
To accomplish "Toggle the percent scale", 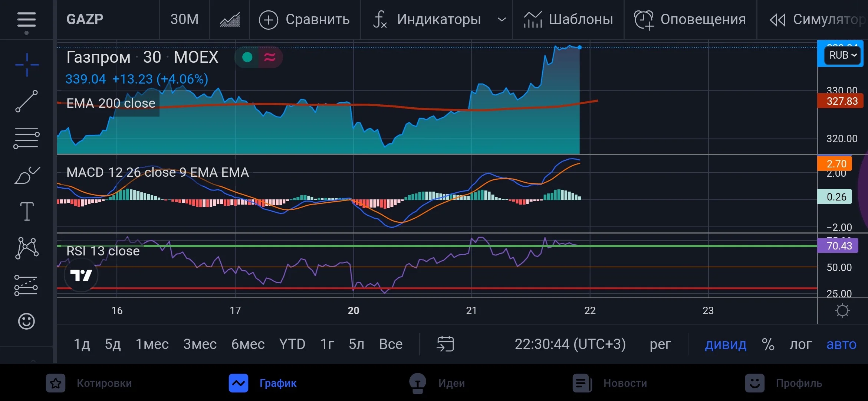I will (768, 344).
